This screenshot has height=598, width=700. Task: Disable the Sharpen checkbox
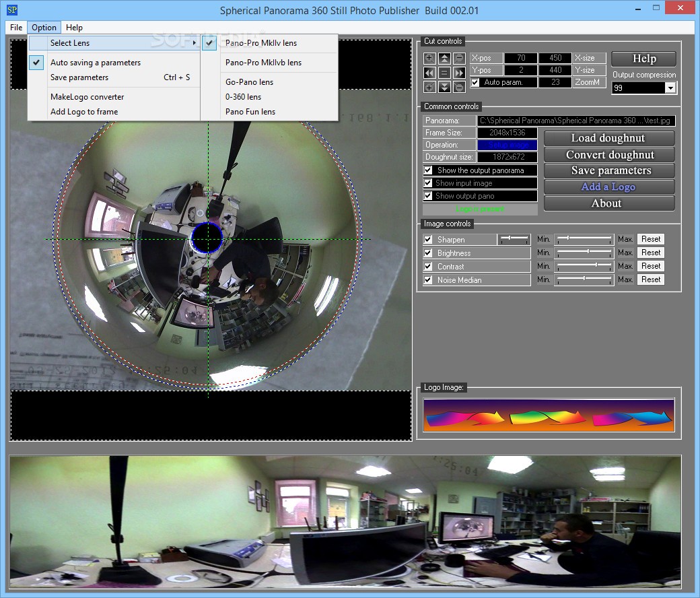click(428, 239)
